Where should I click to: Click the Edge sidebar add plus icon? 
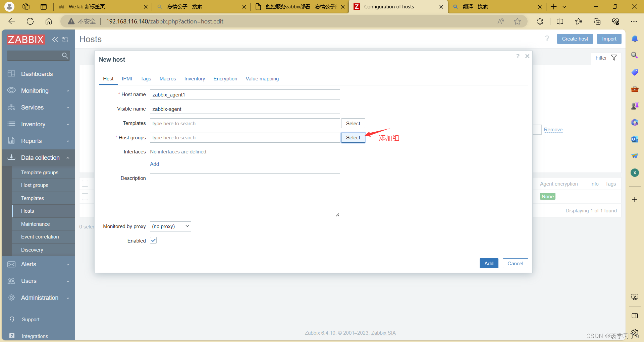pos(635,200)
